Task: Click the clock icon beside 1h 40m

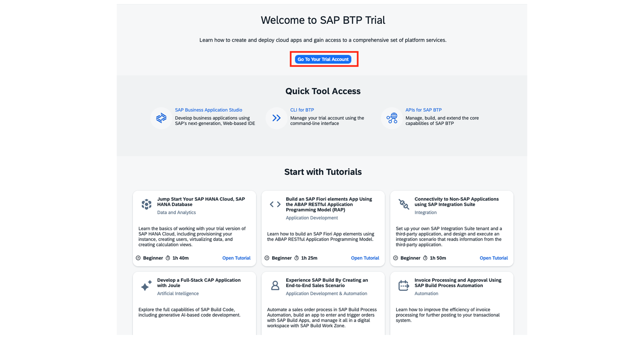Action: [168, 258]
